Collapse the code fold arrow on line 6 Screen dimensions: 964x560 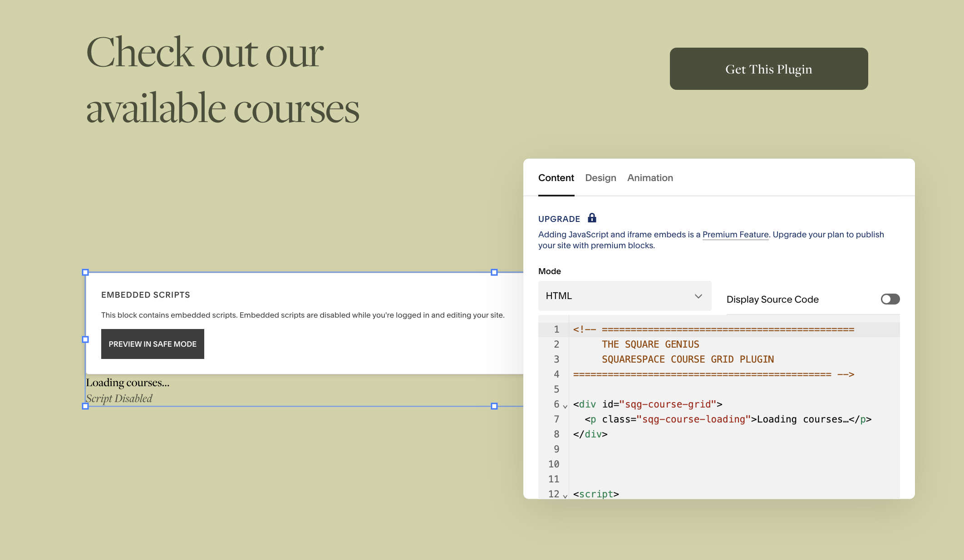point(565,406)
